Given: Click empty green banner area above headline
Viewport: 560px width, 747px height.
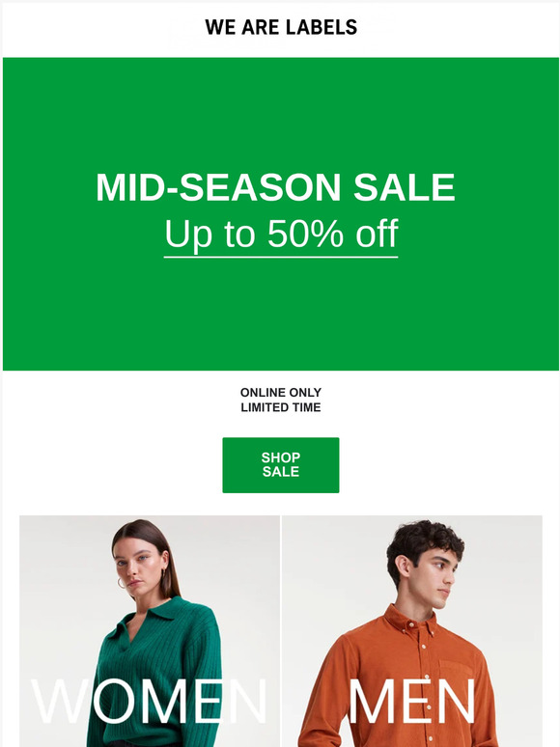Looking at the screenshot, I should 281,112.
